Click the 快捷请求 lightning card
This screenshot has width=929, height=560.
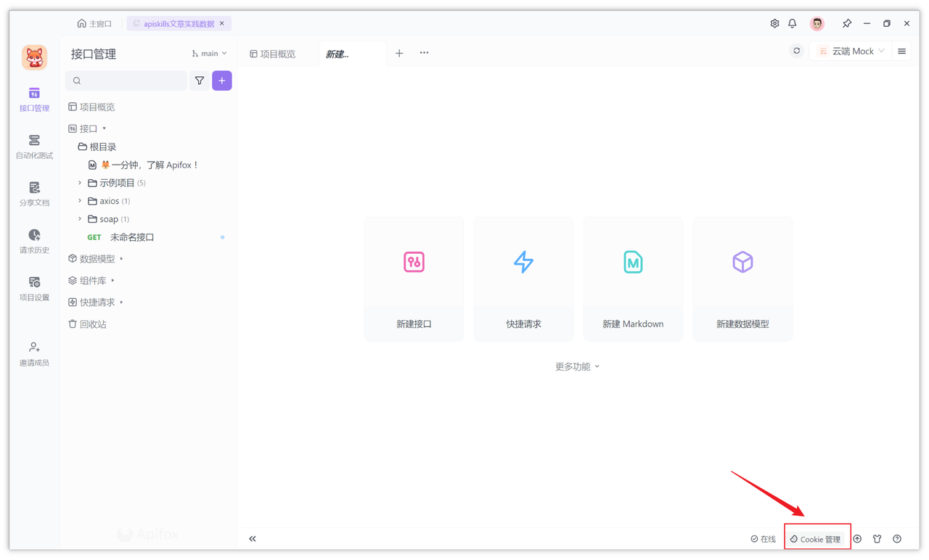(x=523, y=279)
